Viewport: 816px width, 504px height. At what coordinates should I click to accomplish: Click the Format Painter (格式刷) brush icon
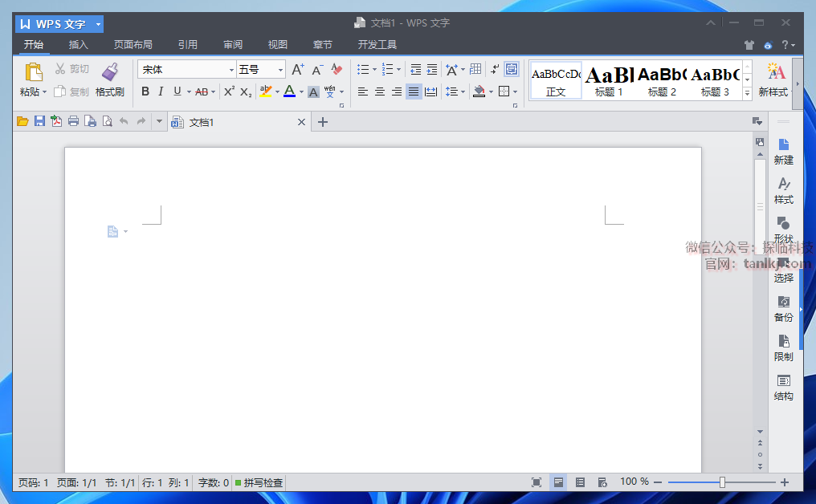pos(110,72)
